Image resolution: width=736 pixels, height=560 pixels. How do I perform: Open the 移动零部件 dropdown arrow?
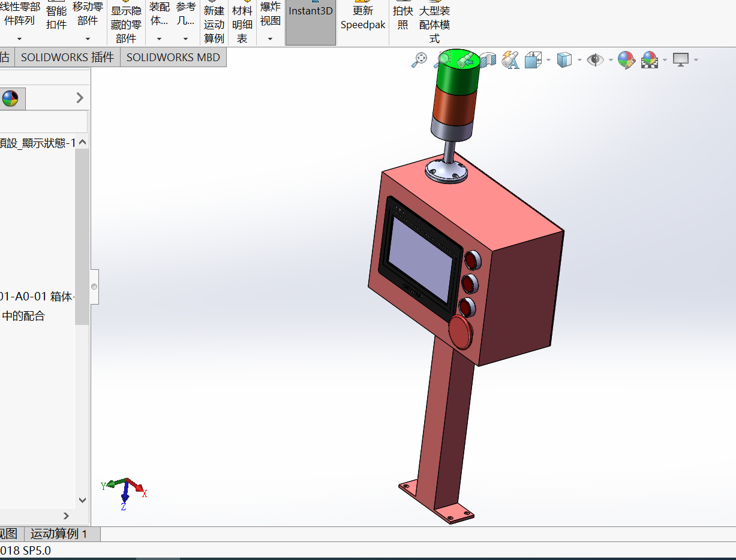coord(88,39)
